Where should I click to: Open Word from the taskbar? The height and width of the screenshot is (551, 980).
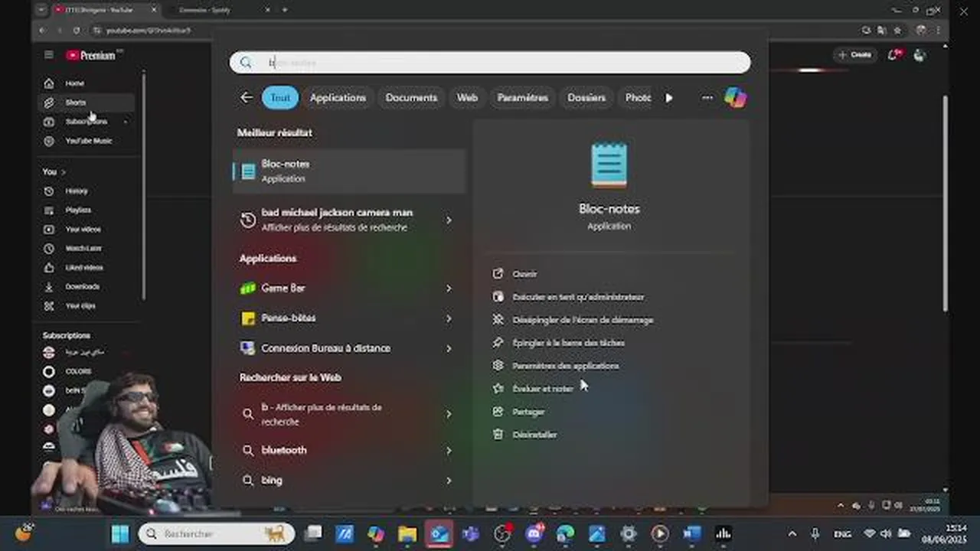coord(691,533)
